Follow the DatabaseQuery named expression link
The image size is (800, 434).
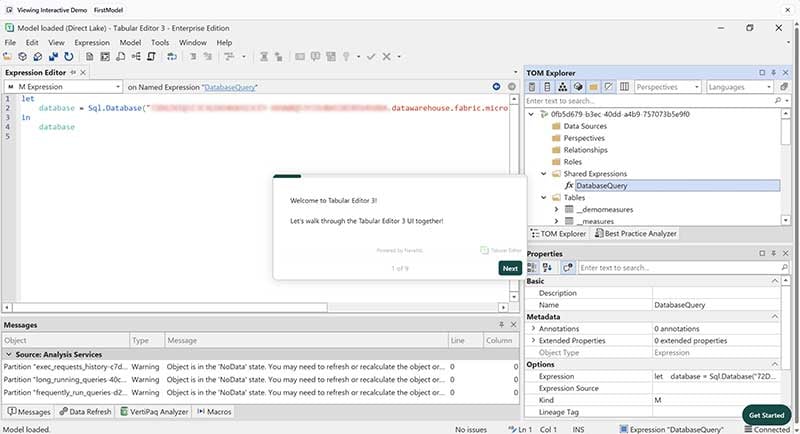[230, 88]
